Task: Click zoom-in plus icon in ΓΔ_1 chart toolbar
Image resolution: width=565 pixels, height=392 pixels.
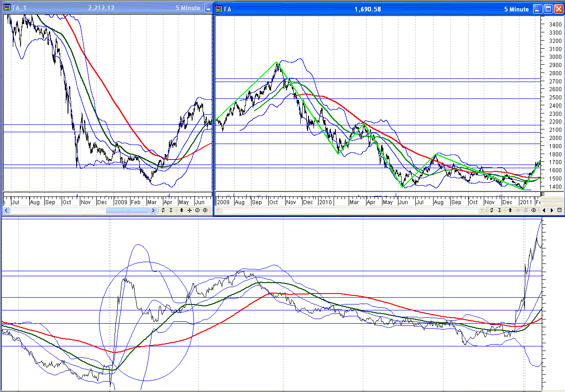Action: tap(205, 210)
